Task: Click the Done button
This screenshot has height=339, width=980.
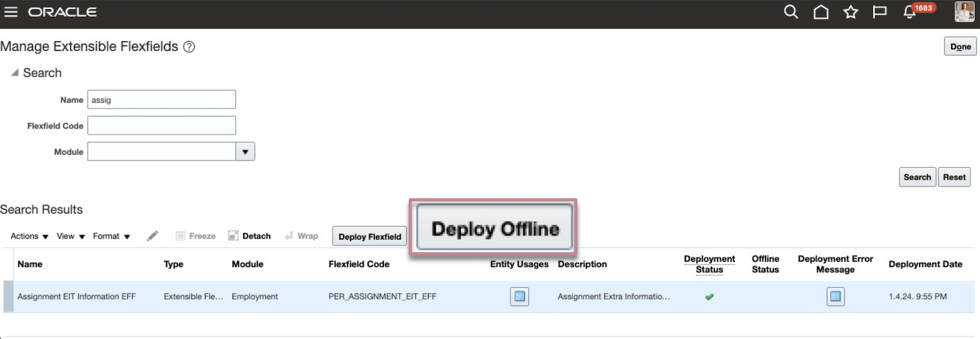Action: point(960,46)
